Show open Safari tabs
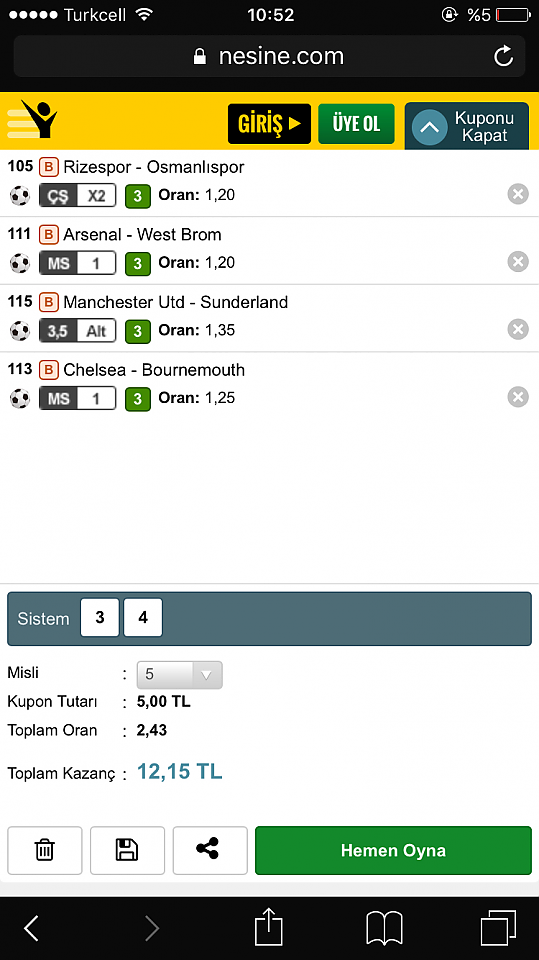 [498, 929]
